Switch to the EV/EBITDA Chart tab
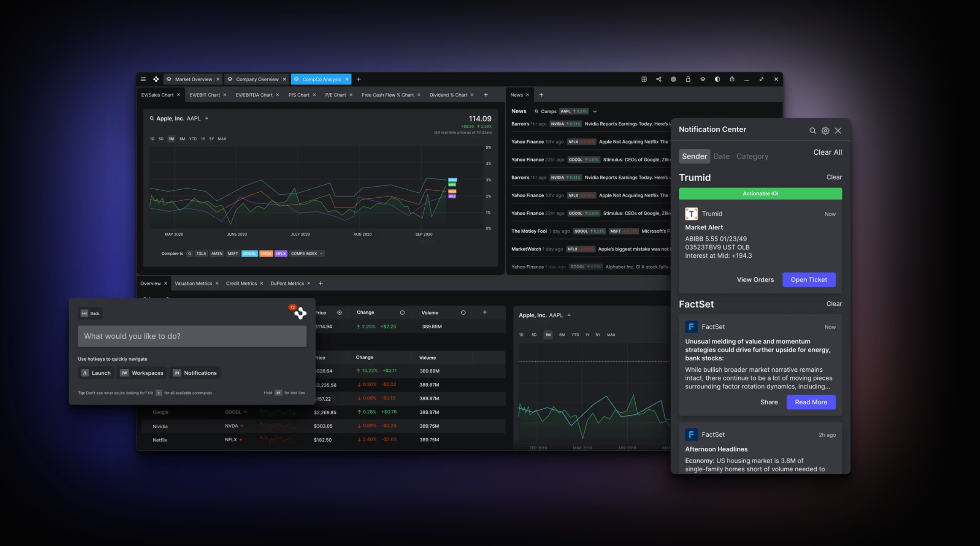 pyautogui.click(x=254, y=95)
